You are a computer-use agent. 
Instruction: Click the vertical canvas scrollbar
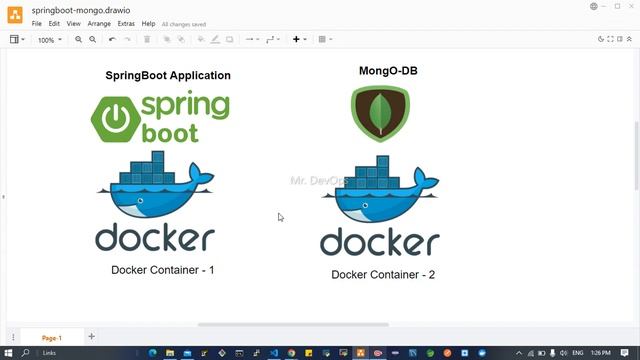636,156
